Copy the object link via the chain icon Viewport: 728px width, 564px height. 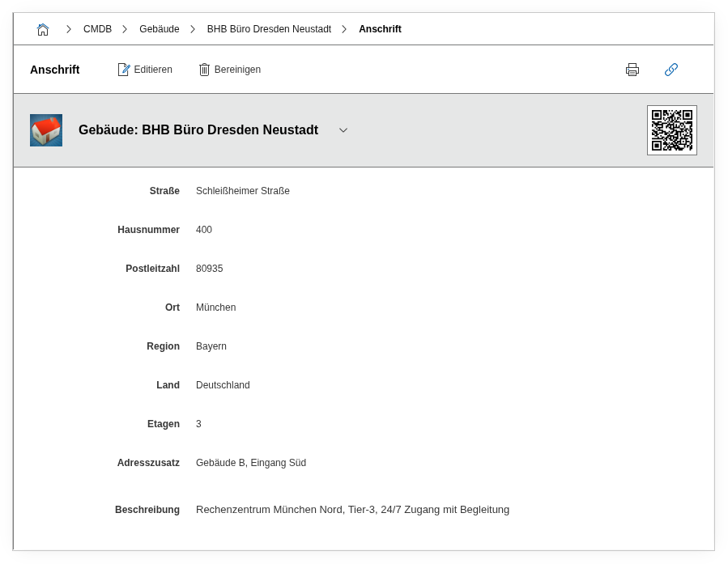pyautogui.click(x=671, y=70)
